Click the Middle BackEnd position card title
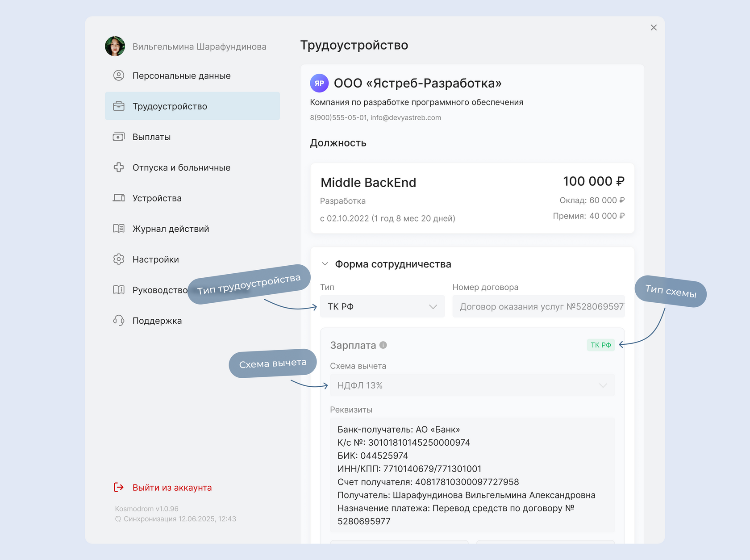 click(x=368, y=182)
